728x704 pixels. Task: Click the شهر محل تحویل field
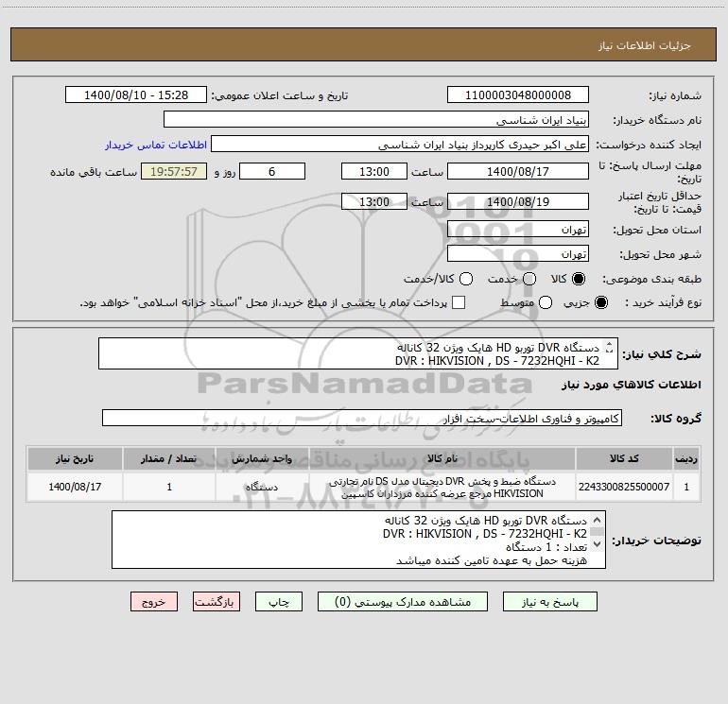pos(518,254)
